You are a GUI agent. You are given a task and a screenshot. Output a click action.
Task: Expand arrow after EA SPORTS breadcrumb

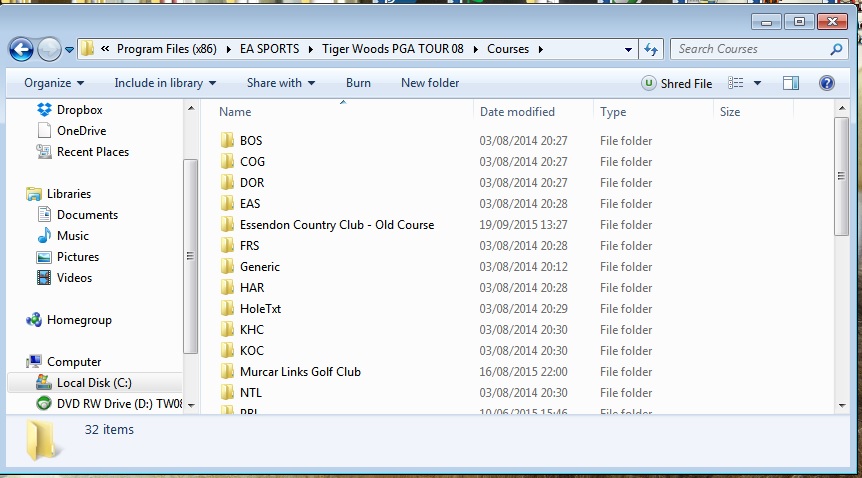click(311, 50)
